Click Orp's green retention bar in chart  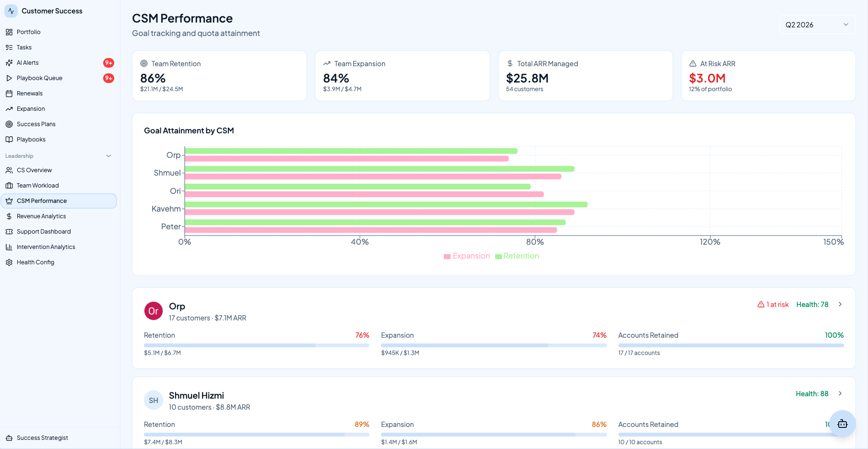(x=351, y=151)
